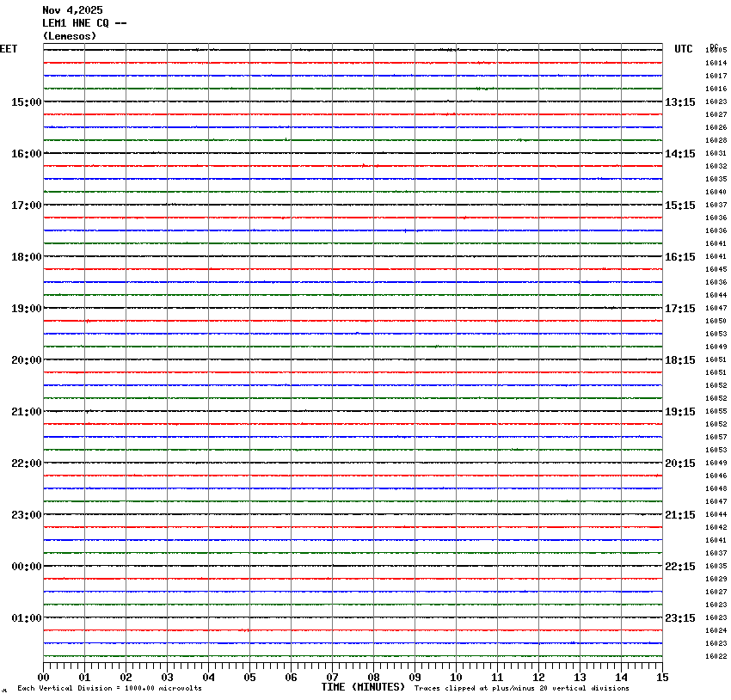Click the UTC timezone label
This screenshot has height=700, width=731.
pyautogui.click(x=683, y=49)
